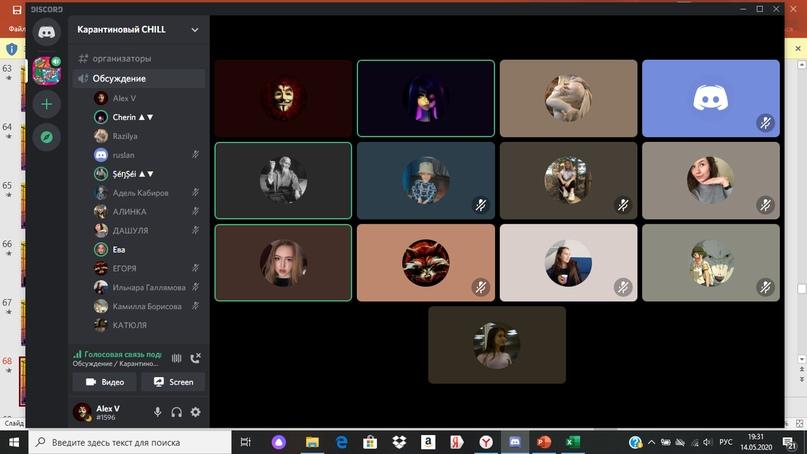Viewport: 807px width, 454px height.
Task: Select the Обсуждение voice channel
Action: point(119,78)
